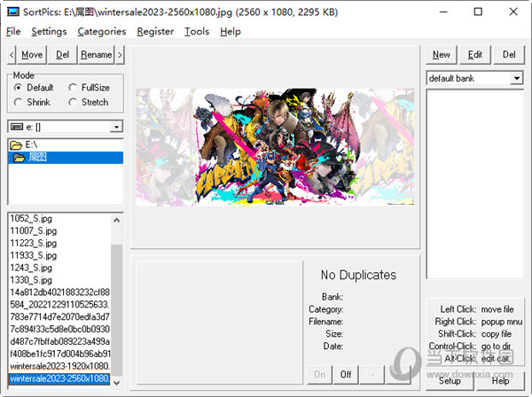Select file 1052_S.jpg
Image resolution: width=532 pixels, height=397 pixels.
59,219
